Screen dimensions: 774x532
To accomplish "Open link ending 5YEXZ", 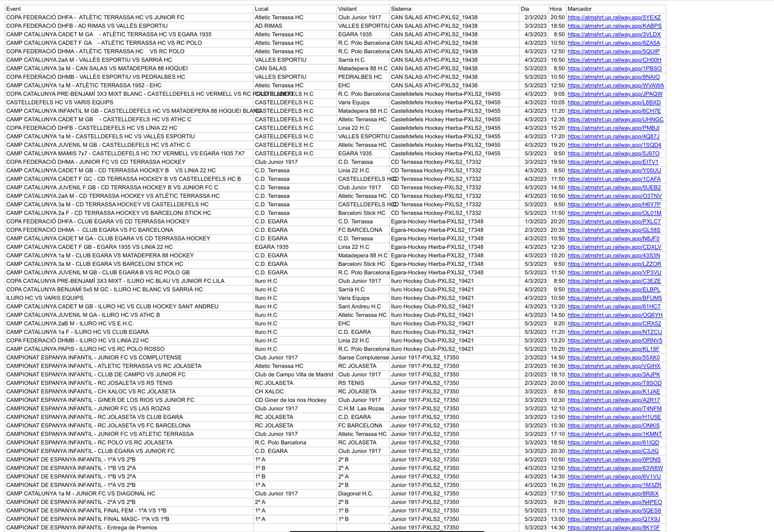I will point(614,17).
